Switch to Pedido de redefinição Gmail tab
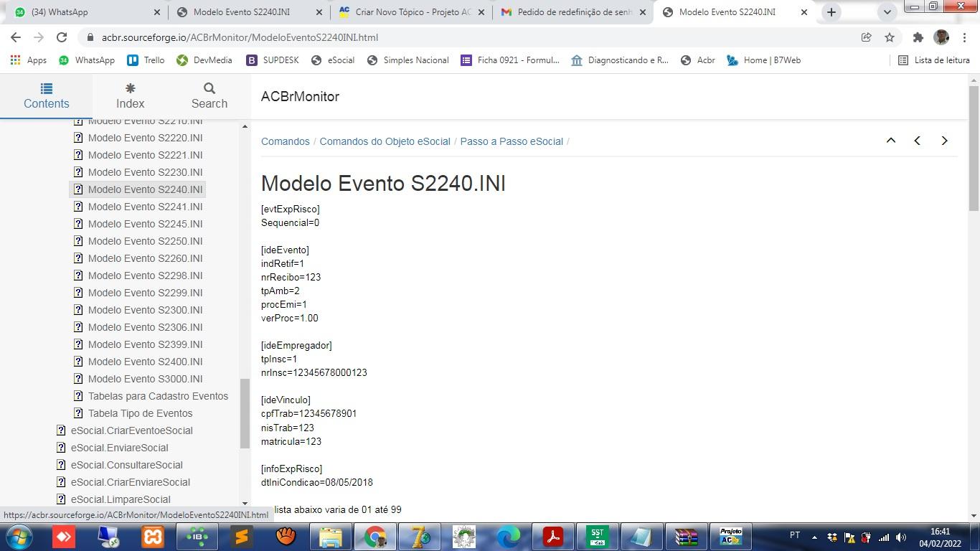The image size is (980, 551). click(574, 12)
